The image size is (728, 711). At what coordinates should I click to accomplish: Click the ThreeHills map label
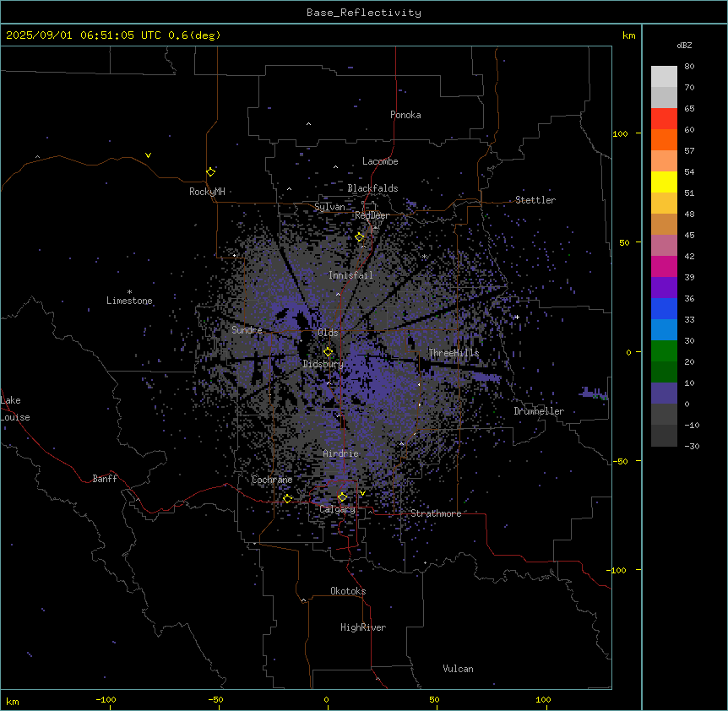point(454,353)
